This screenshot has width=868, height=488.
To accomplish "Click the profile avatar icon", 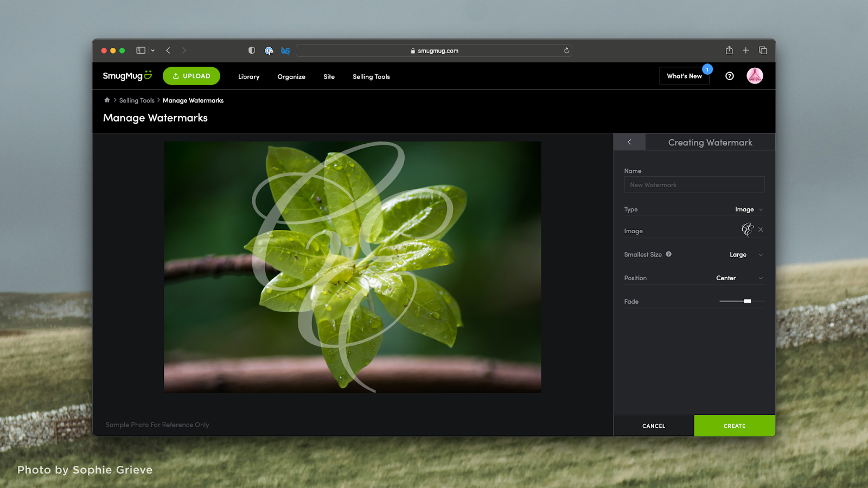I will [755, 76].
